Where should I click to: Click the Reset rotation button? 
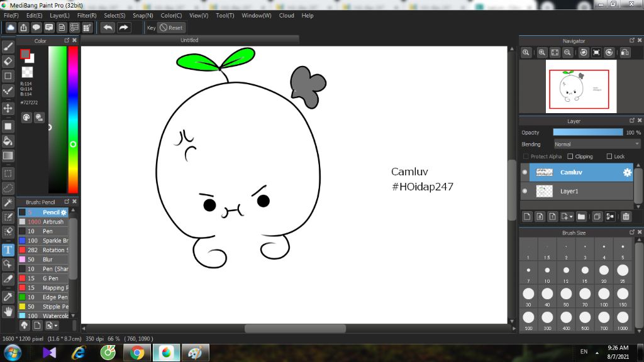(x=171, y=28)
